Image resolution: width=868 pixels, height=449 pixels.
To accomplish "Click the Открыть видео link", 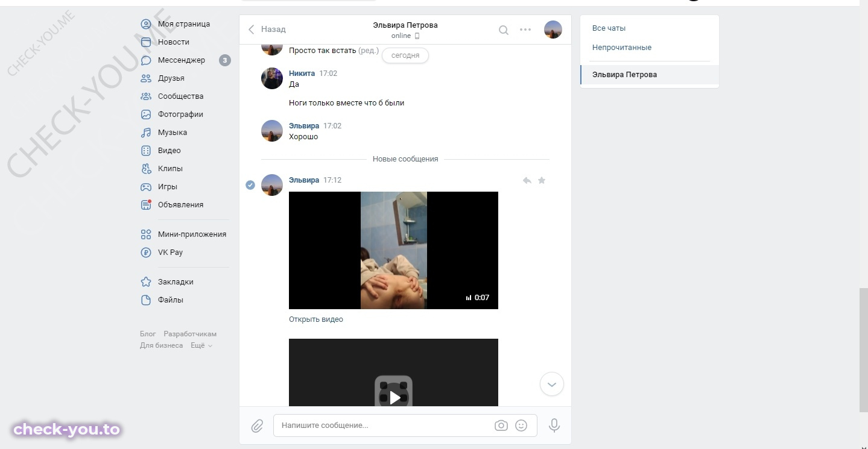I will [316, 319].
